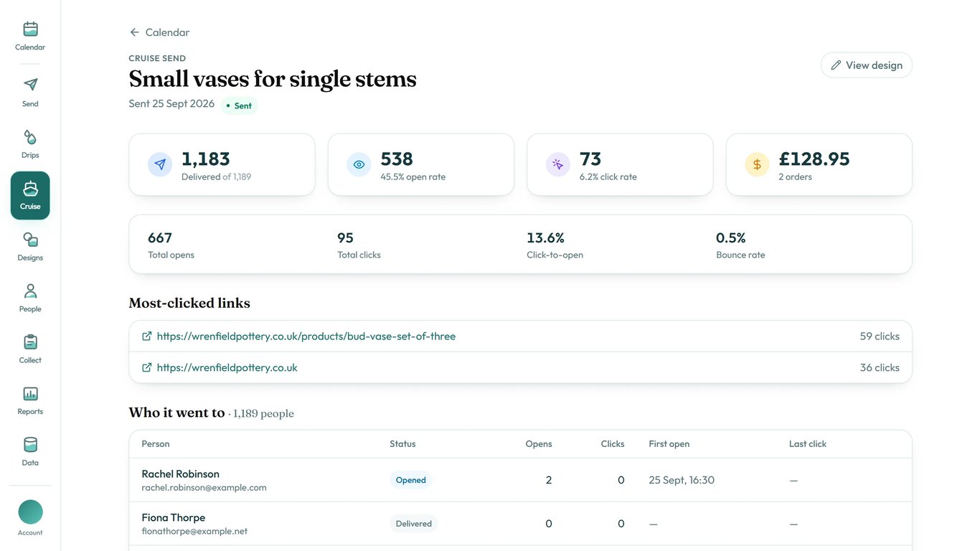This screenshot has width=980, height=551.
Task: Go to the Send page
Action: (x=30, y=93)
